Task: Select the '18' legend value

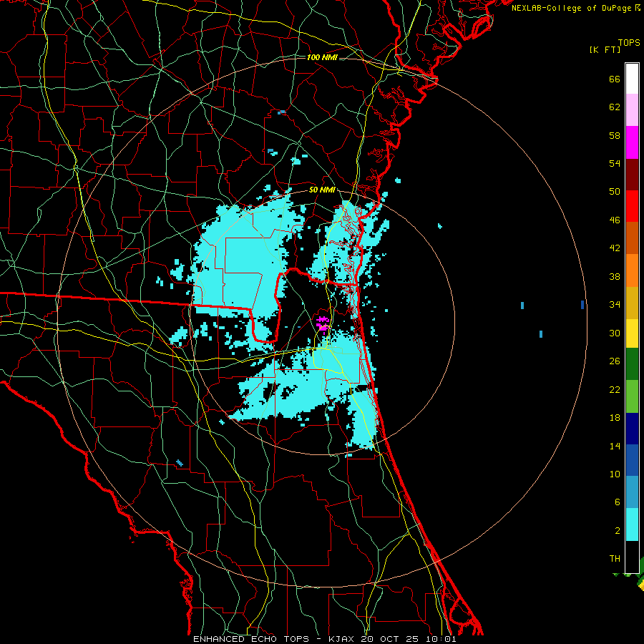Action: 615,418
